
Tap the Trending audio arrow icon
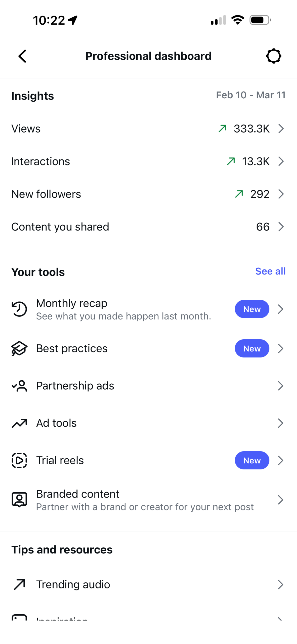tap(19, 584)
